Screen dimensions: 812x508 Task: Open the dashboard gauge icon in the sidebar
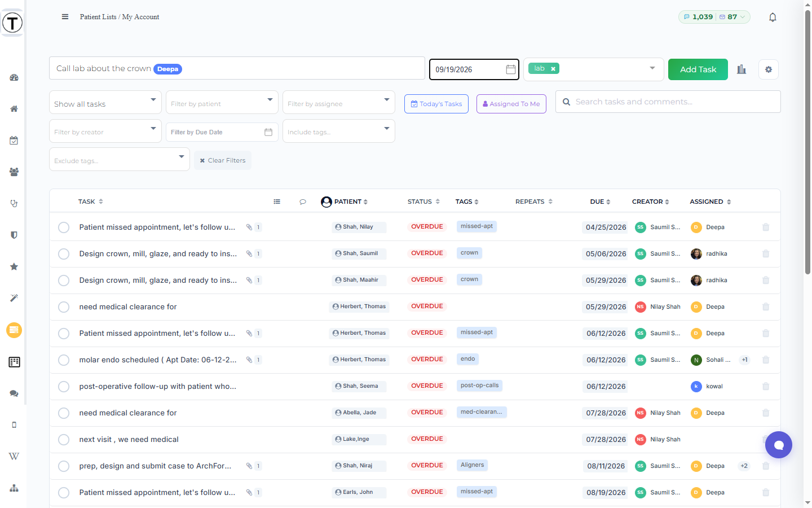(x=14, y=77)
